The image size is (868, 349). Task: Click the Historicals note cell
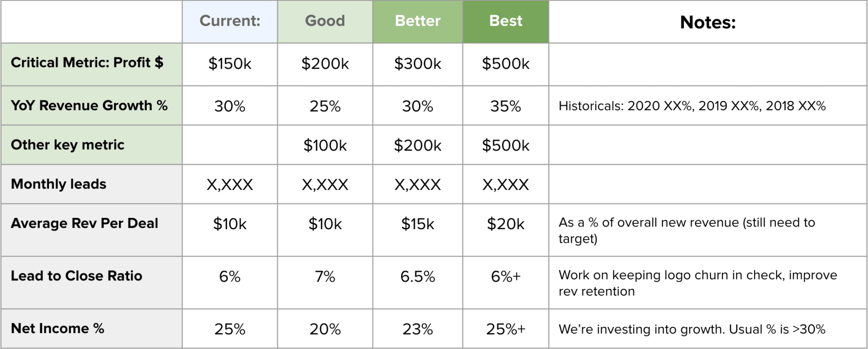coord(692,106)
